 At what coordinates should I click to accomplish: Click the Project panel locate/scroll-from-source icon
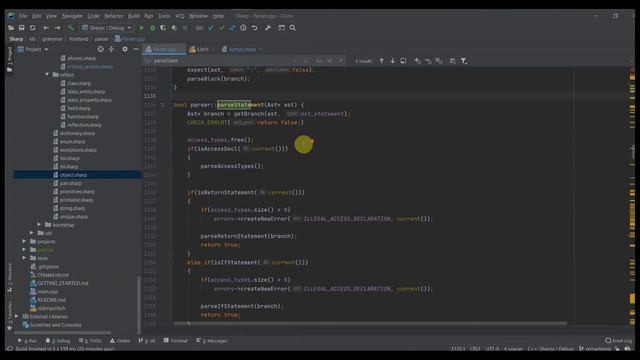[100, 49]
